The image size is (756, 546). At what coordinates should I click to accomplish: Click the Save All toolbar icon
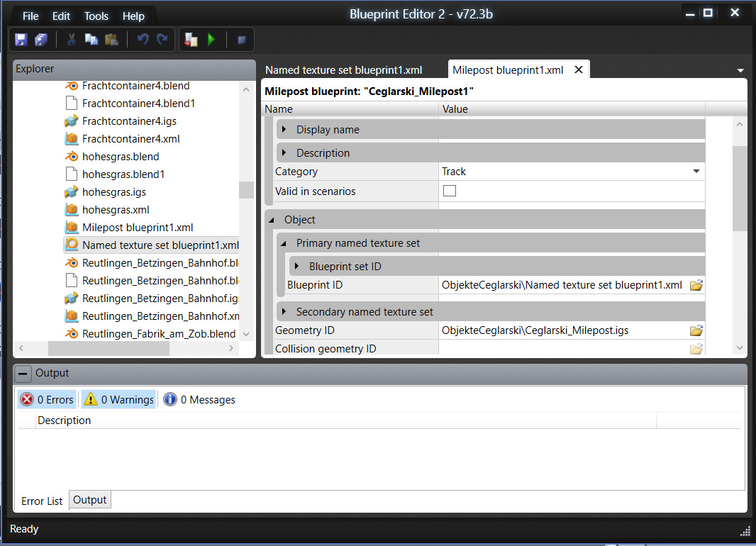[41, 40]
